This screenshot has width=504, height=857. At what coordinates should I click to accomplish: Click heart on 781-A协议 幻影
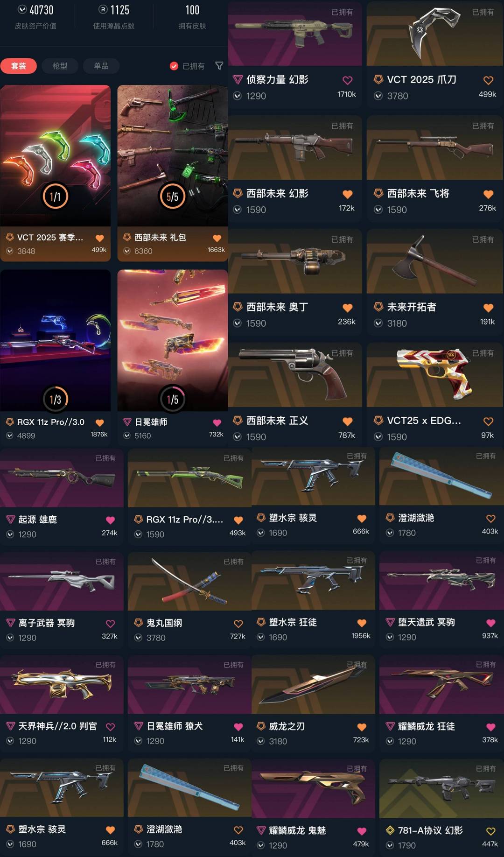tap(490, 831)
